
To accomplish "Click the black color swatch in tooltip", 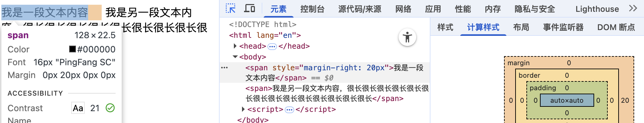I will (x=73, y=49).
